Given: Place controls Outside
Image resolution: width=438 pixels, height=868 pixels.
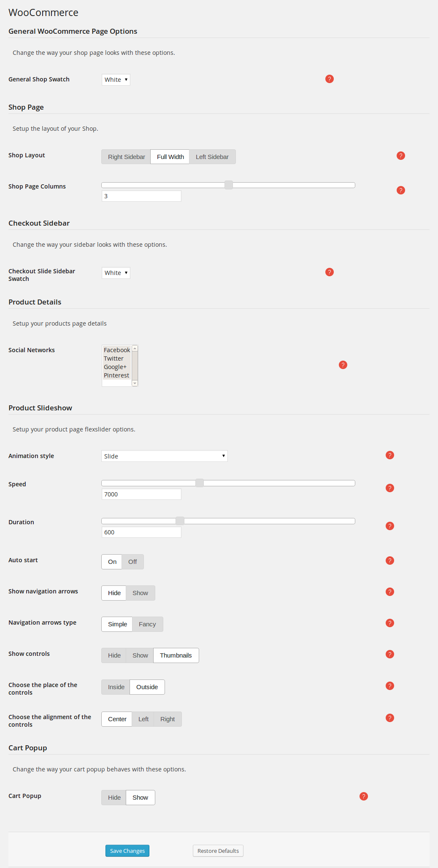Looking at the screenshot, I should click(147, 687).
